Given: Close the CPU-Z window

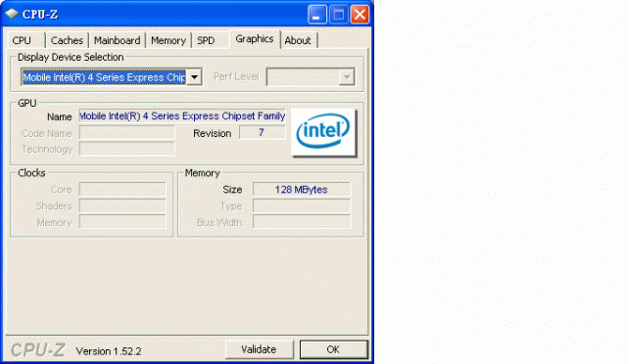Looking at the screenshot, I should pyautogui.click(x=360, y=15).
